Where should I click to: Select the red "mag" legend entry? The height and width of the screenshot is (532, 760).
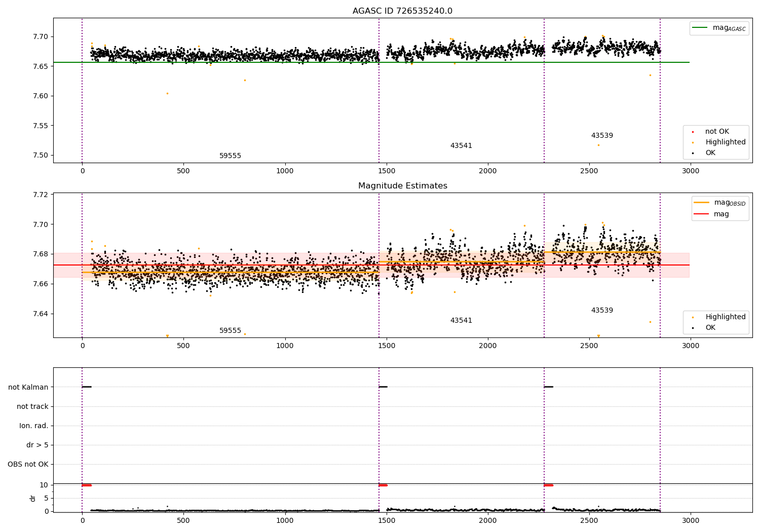712,214
